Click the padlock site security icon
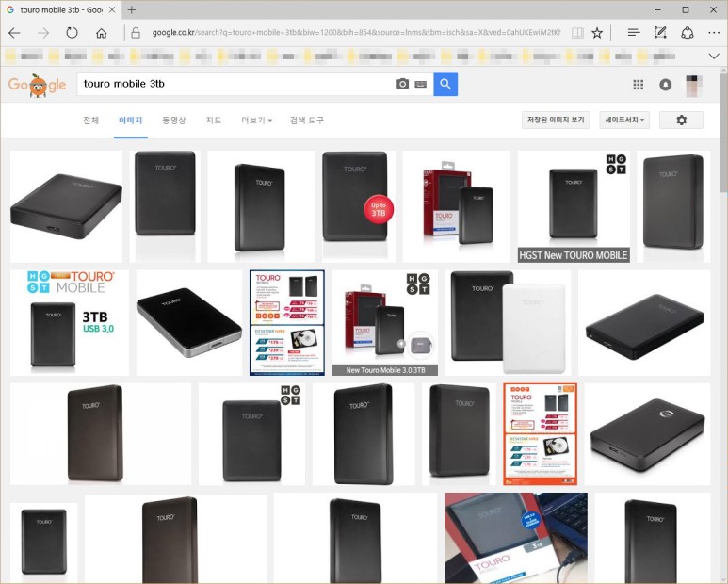Viewport: 728px width, 584px height. (x=136, y=33)
